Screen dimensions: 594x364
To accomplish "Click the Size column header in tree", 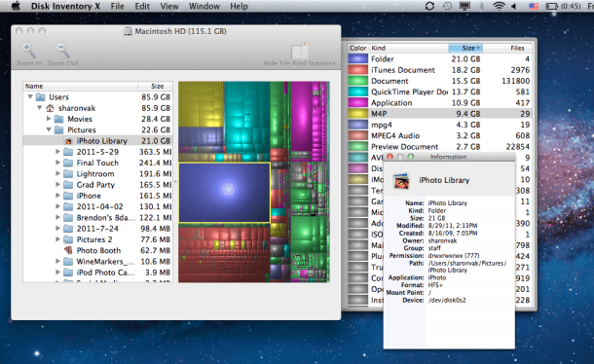I will click(x=156, y=86).
